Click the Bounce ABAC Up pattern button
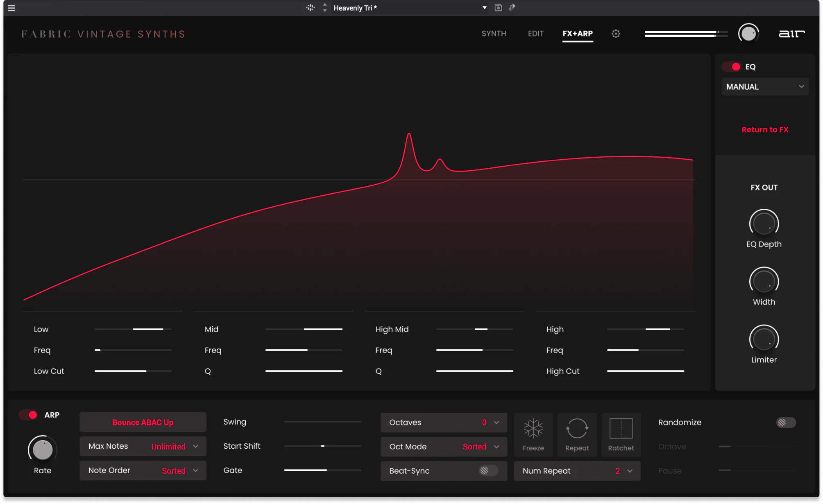Image resolution: width=823 pixels, height=504 pixels. pos(143,423)
